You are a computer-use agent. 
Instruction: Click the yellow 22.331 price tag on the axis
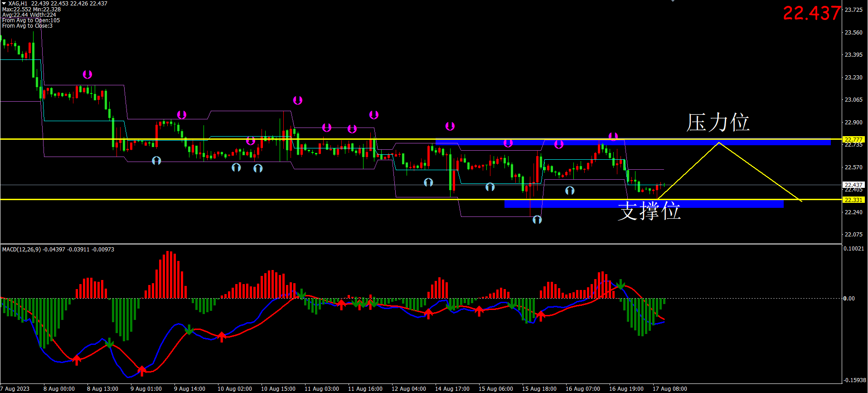(x=853, y=200)
